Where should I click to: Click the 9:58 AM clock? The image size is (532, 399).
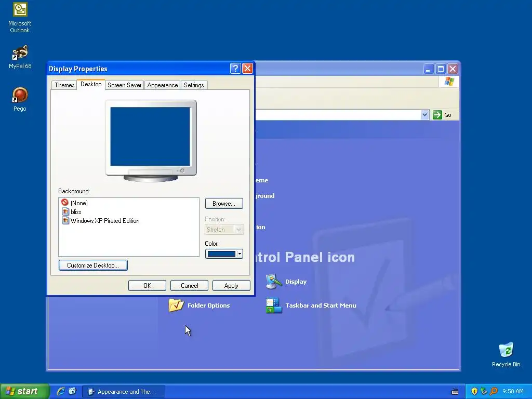click(513, 391)
